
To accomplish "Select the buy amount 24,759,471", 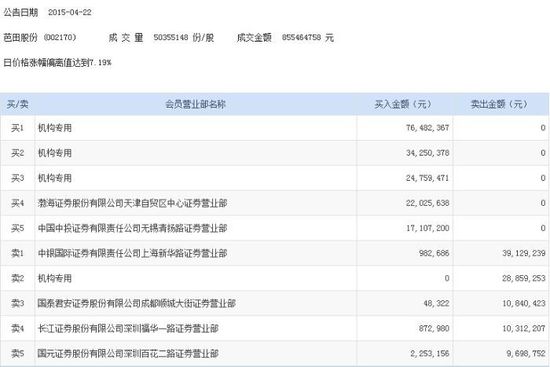I will pyautogui.click(x=428, y=178).
